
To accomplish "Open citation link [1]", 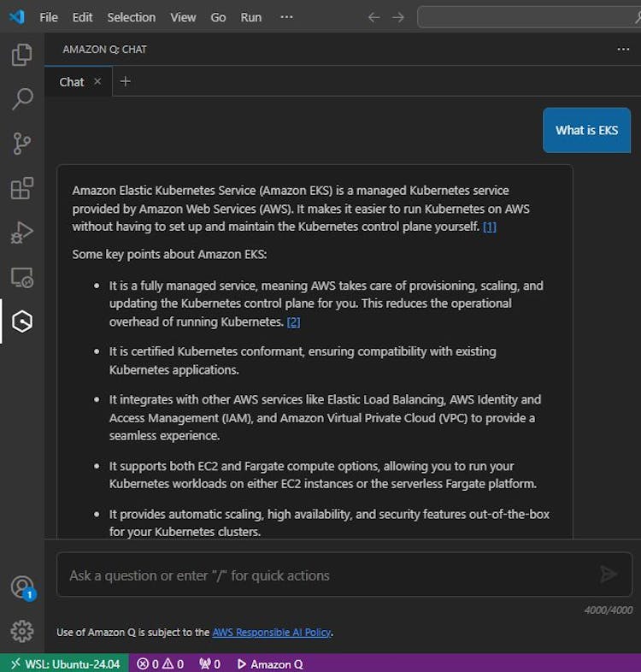I will (x=489, y=227).
